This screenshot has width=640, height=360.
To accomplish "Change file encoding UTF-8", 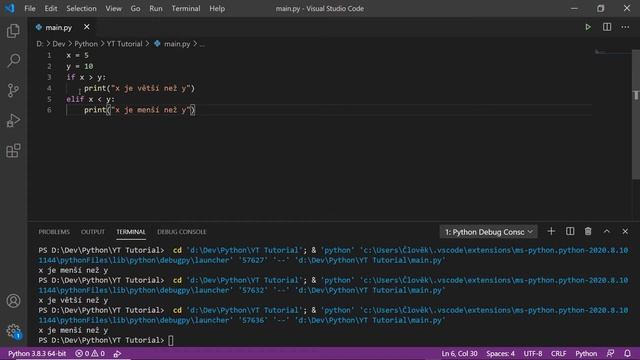I will coord(533,353).
